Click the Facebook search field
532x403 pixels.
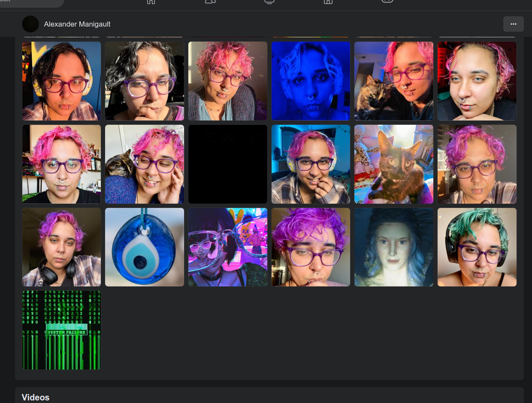(30, 2)
